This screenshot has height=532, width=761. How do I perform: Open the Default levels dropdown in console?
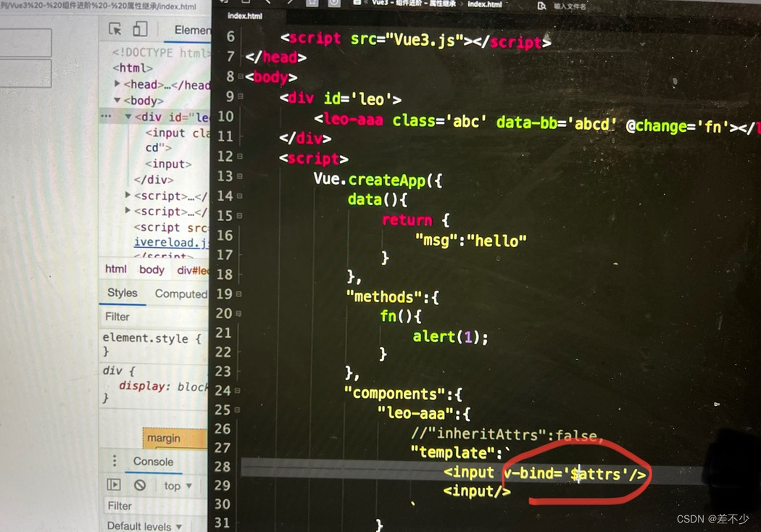[x=144, y=526]
